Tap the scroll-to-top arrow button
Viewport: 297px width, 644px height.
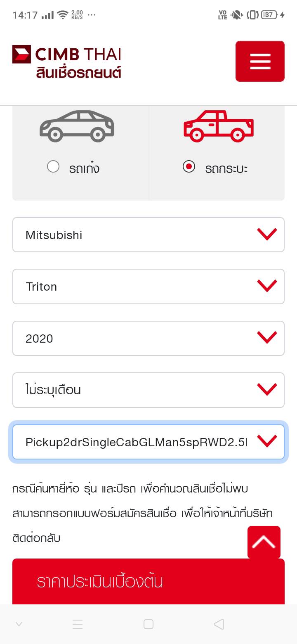tap(264, 542)
